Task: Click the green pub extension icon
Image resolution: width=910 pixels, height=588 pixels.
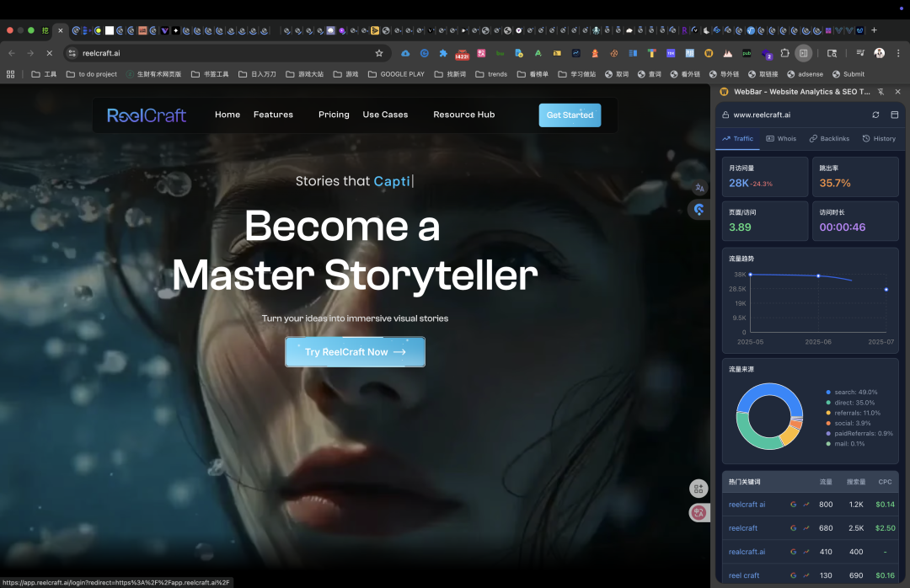Action: (747, 53)
